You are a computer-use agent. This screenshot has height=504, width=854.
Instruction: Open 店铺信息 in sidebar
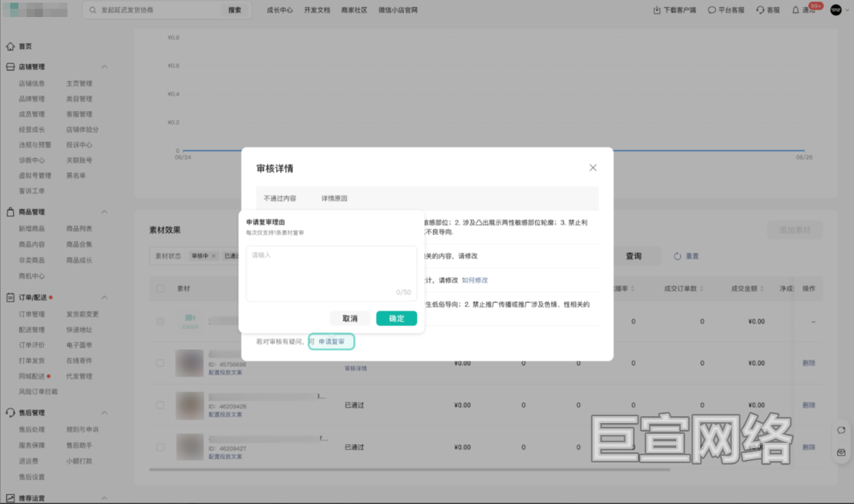coord(31,84)
